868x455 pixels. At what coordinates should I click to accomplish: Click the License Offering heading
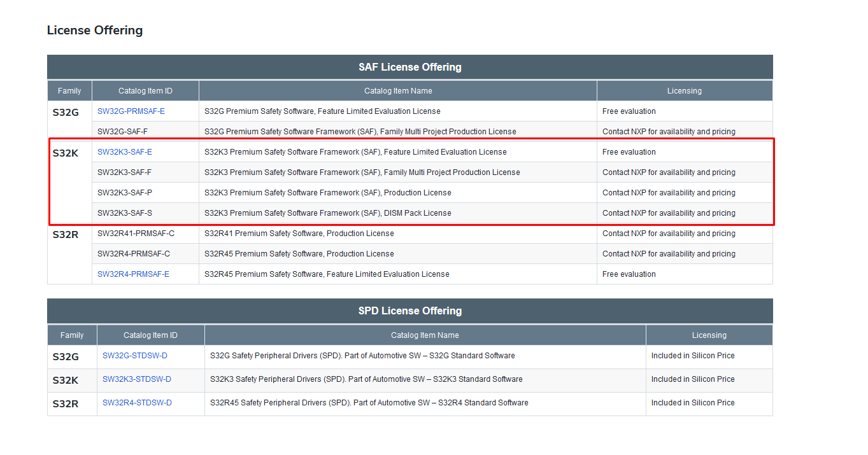click(94, 30)
